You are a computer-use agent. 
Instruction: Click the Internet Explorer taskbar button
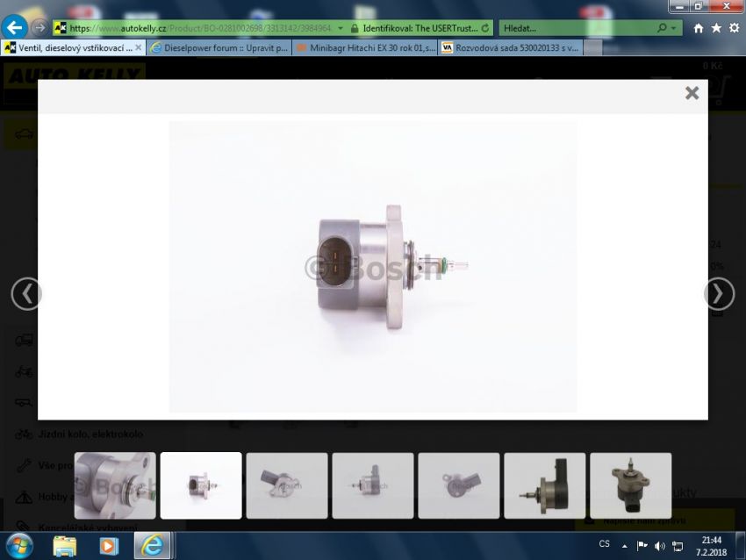[x=152, y=546]
